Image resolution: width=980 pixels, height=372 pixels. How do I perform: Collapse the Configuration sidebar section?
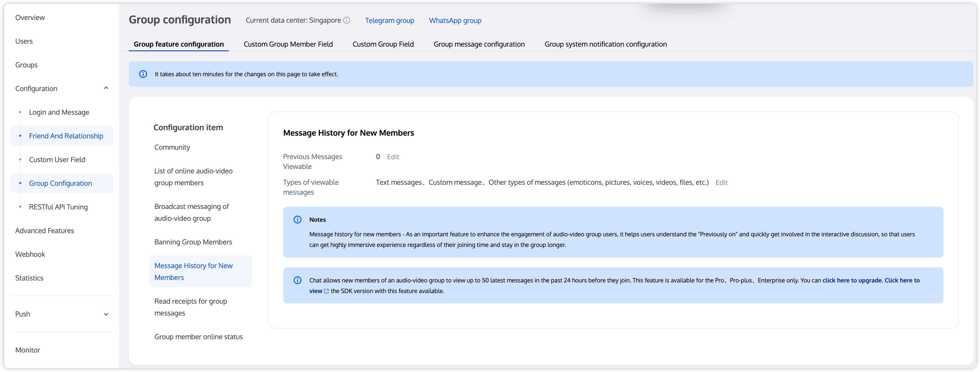[106, 88]
